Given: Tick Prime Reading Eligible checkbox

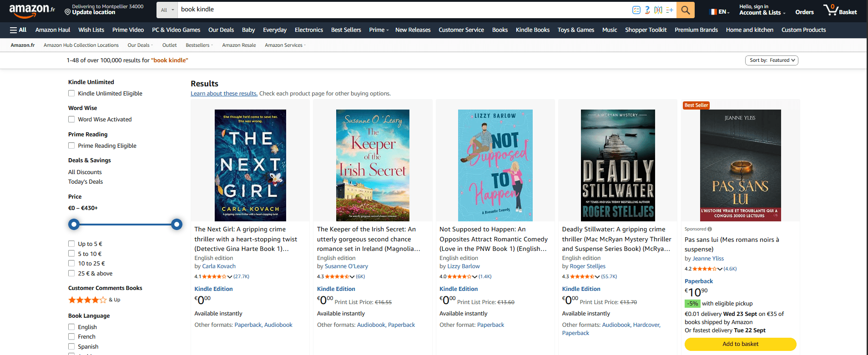Looking at the screenshot, I should coord(71,145).
